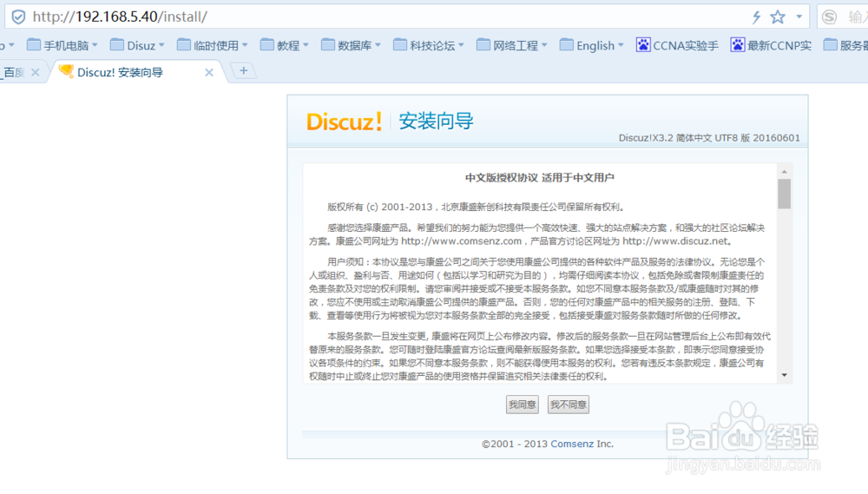Click the http://www.discuz.net text in agreement
The height and width of the screenshot is (494, 868).
pyautogui.click(x=674, y=240)
